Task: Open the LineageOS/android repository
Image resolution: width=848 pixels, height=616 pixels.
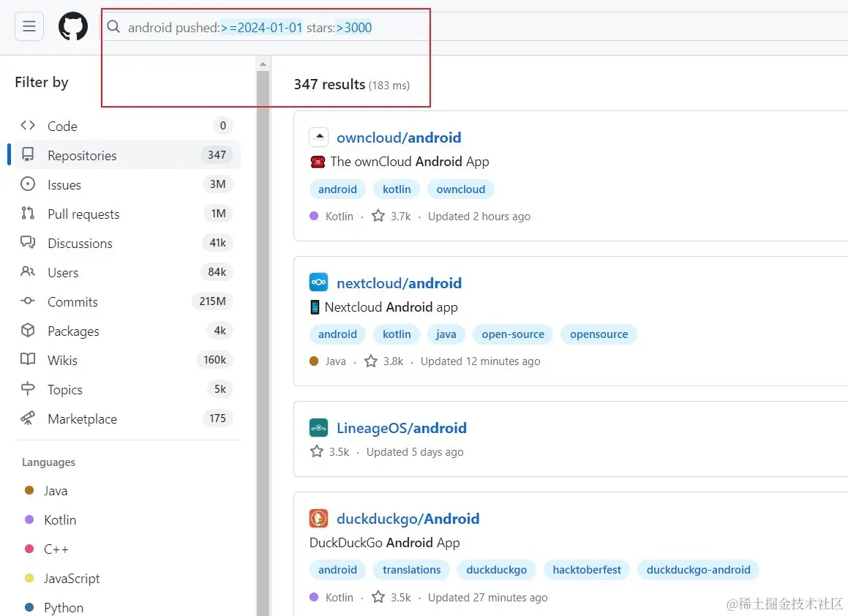Action: click(401, 428)
